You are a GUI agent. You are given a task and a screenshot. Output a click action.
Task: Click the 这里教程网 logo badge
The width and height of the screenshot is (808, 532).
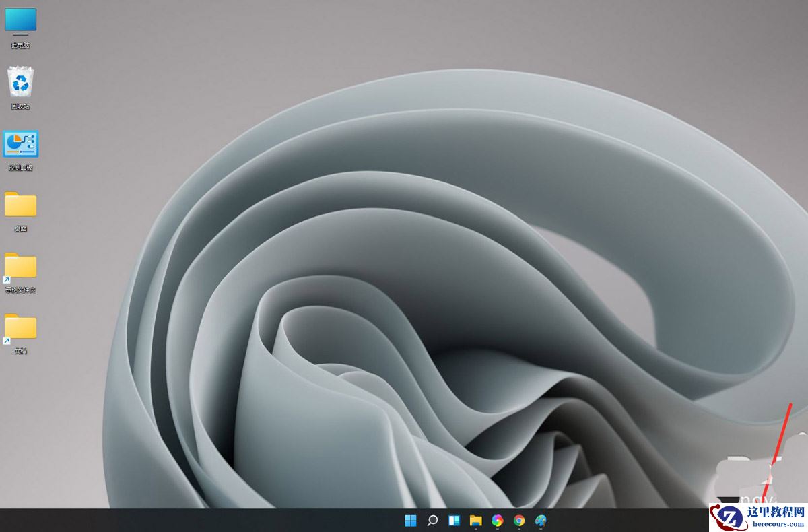(729, 517)
